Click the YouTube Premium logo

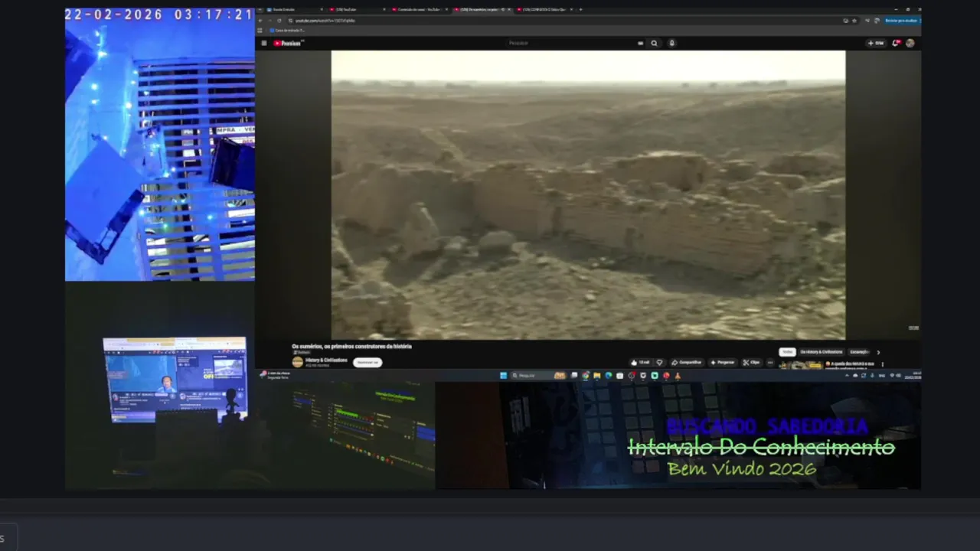289,43
